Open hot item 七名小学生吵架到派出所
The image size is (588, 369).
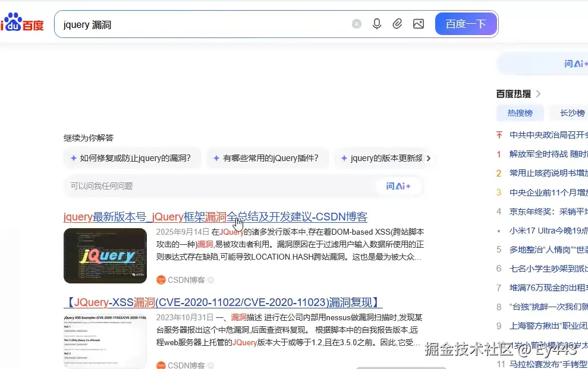click(548, 269)
